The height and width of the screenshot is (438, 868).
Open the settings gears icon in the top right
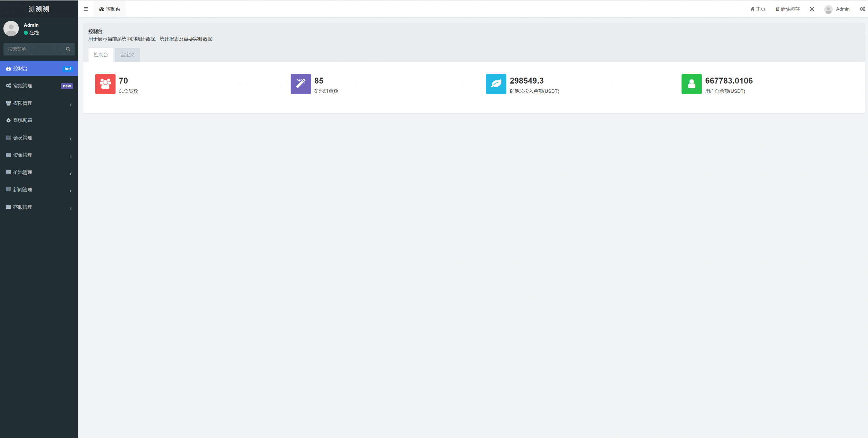pos(862,9)
